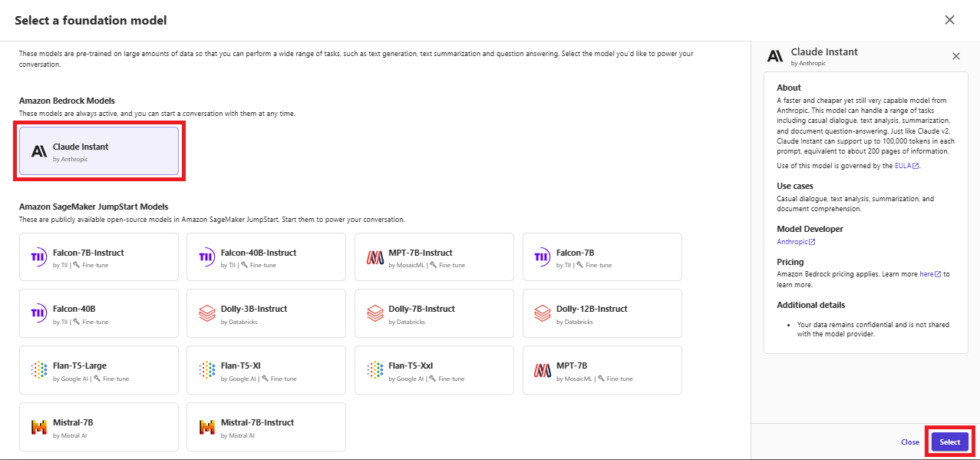Choose the Falcon-7B model card
The height and width of the screenshot is (460, 980).
click(602, 257)
